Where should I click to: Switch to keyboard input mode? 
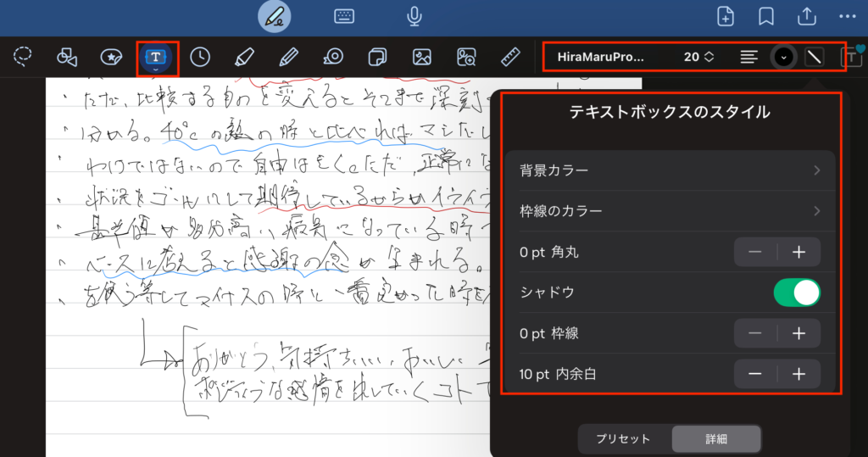344,16
